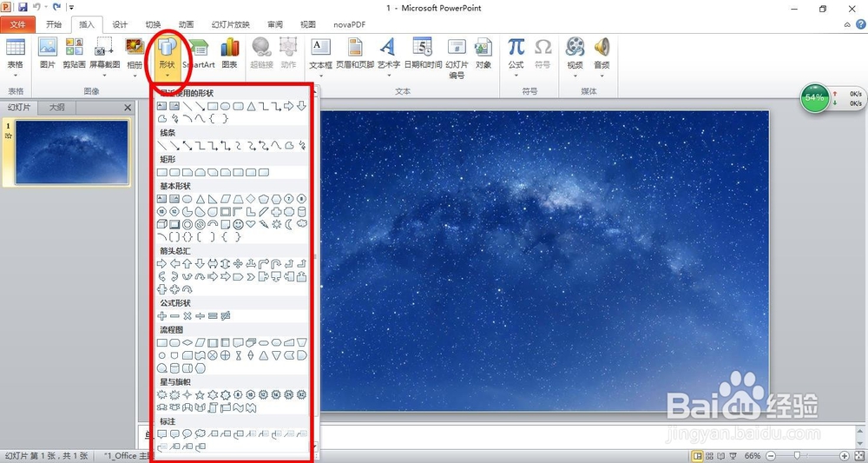Expand the 艺术字 WordArt dropdown
Image resolution: width=868 pixels, height=463 pixels.
tap(389, 76)
